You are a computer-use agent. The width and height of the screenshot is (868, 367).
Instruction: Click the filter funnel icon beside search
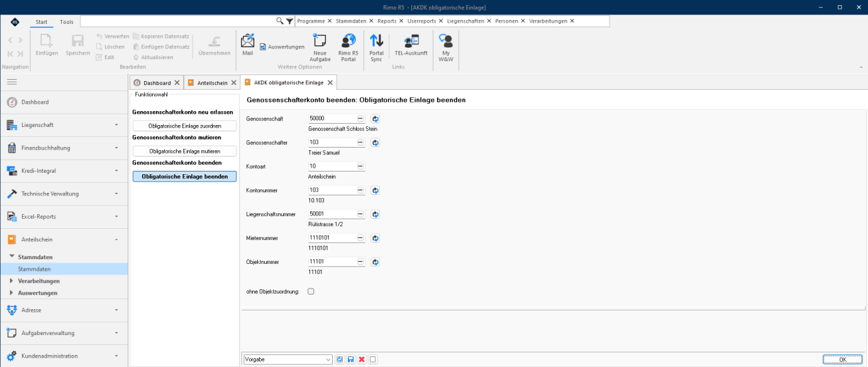pyautogui.click(x=290, y=21)
